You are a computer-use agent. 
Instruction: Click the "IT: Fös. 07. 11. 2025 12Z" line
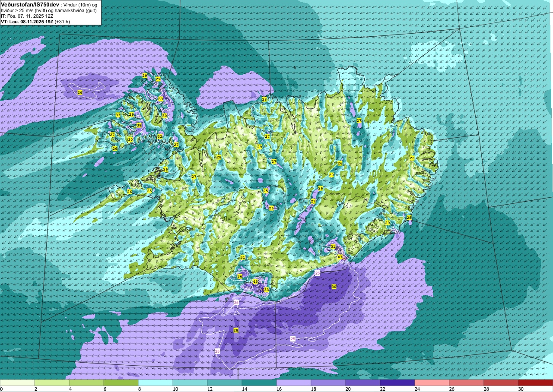pyautogui.click(x=28, y=16)
